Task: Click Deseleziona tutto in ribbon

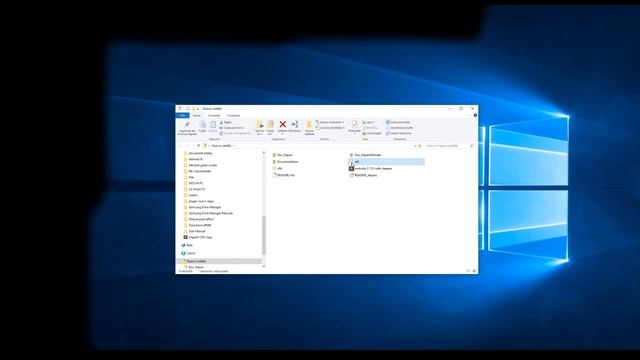Action: (399, 128)
